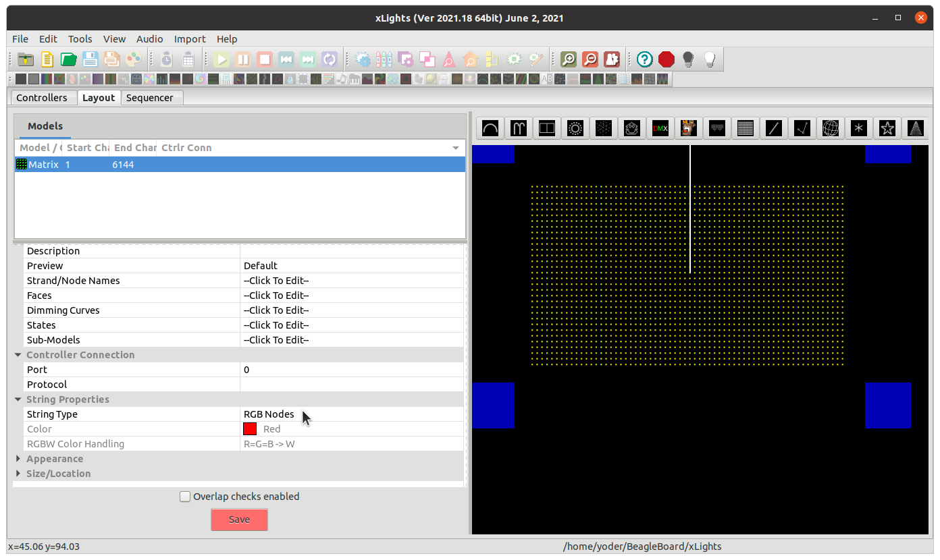This screenshot has width=940, height=560.
Task: Choose the Star model tool
Action: tap(887, 128)
